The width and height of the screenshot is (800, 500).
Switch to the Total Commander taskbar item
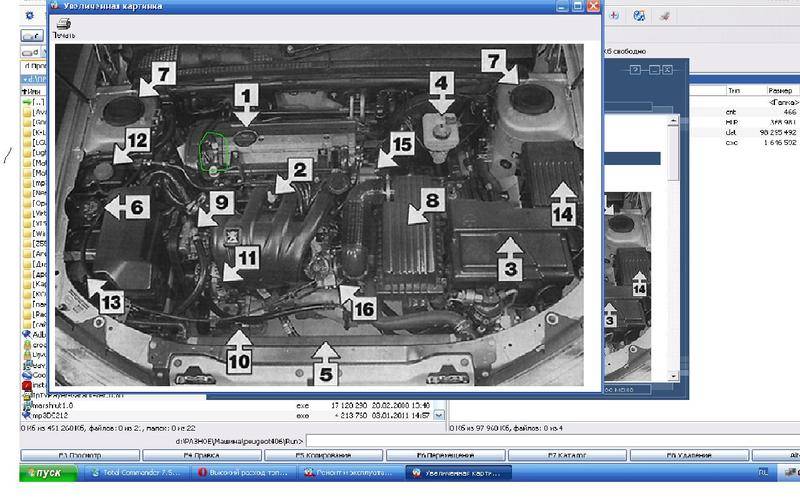click(141, 472)
